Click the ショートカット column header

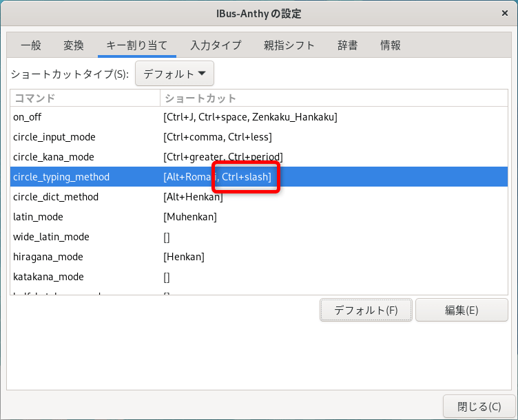click(x=334, y=98)
